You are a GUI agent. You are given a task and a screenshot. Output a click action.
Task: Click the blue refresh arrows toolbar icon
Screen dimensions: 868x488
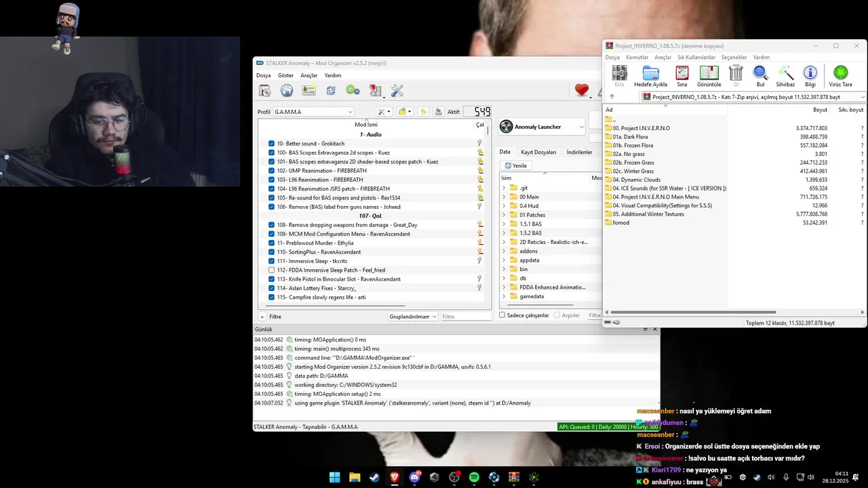point(331,90)
